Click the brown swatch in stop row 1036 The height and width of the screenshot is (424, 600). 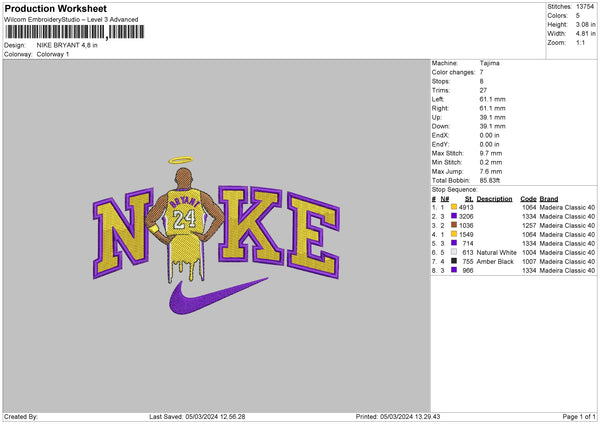pyautogui.click(x=454, y=225)
